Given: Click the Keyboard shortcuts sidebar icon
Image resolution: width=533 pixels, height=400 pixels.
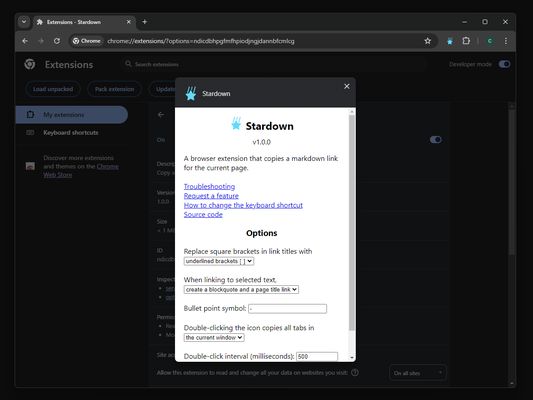Looking at the screenshot, I should (30, 133).
